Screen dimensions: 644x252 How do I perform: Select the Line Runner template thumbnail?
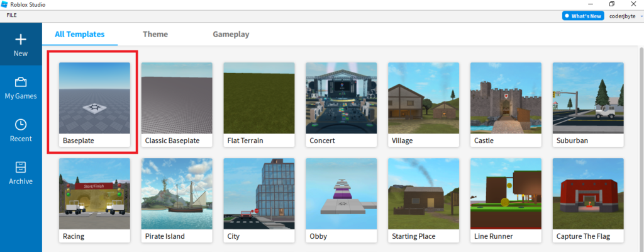(x=506, y=194)
